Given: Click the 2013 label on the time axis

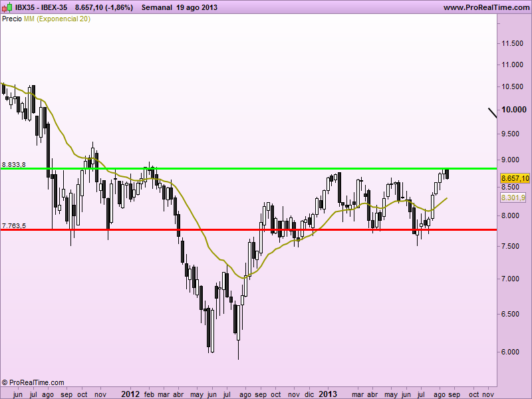Looking at the screenshot, I should (327, 394).
